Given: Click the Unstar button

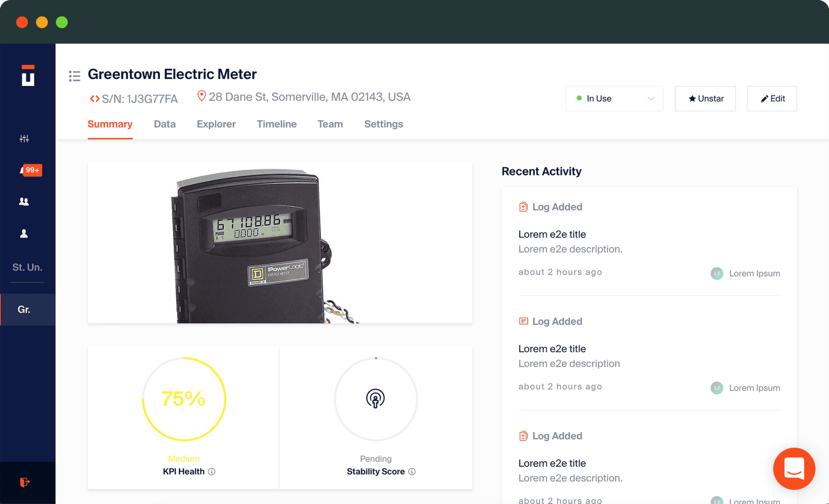Looking at the screenshot, I should click(705, 99).
